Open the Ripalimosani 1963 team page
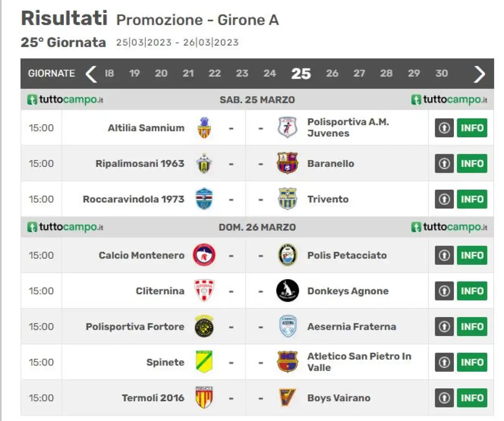 pos(140,163)
